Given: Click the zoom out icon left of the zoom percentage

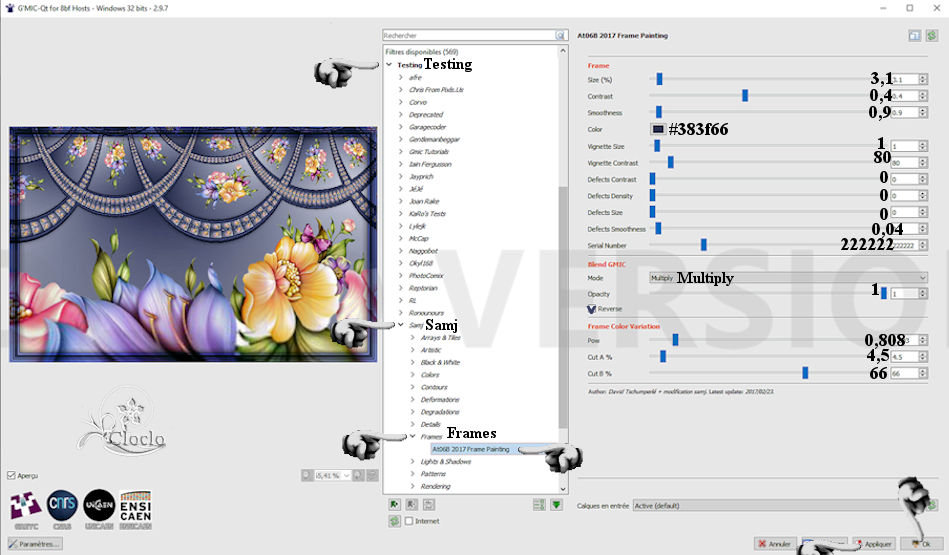Looking at the screenshot, I should click(306, 475).
